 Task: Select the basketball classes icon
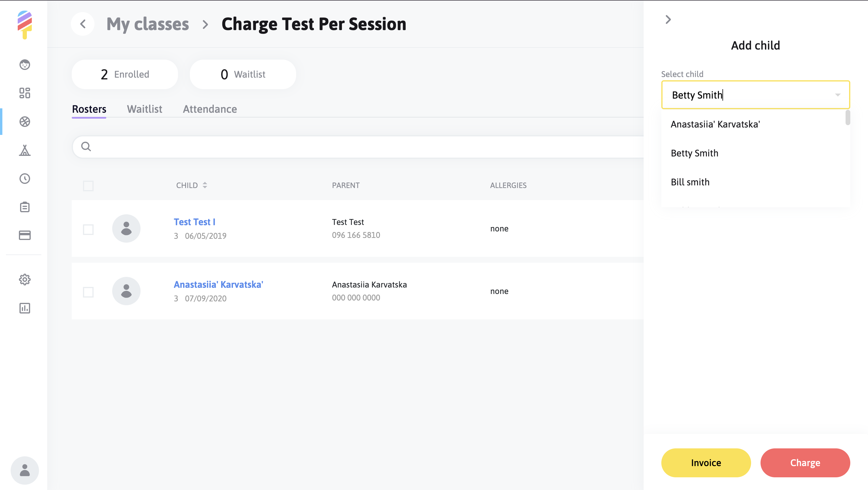click(x=25, y=122)
